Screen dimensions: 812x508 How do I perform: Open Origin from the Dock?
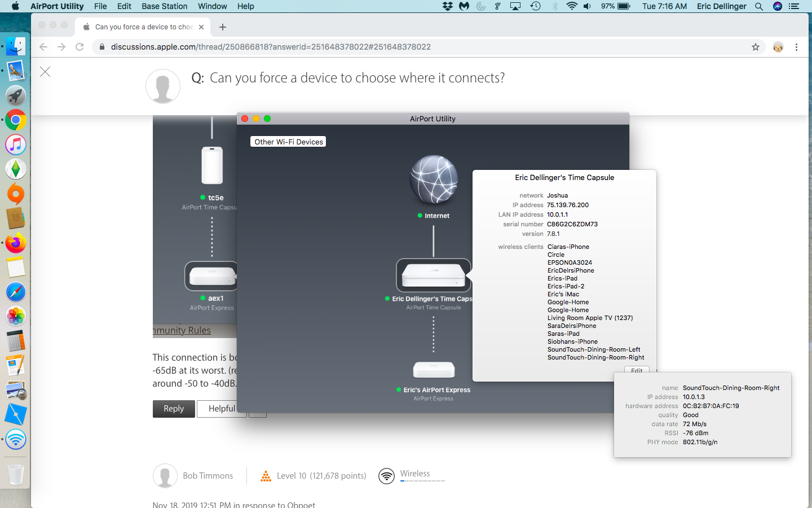coord(16,194)
